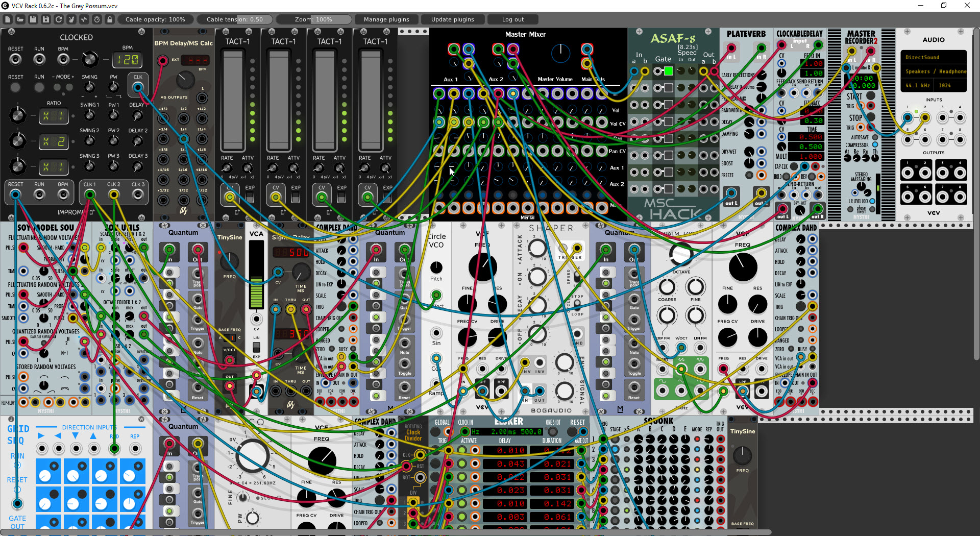Image resolution: width=980 pixels, height=536 pixels.
Task: Toggle AUTOSAVE on Master Recorder 2
Action: [x=875, y=137]
